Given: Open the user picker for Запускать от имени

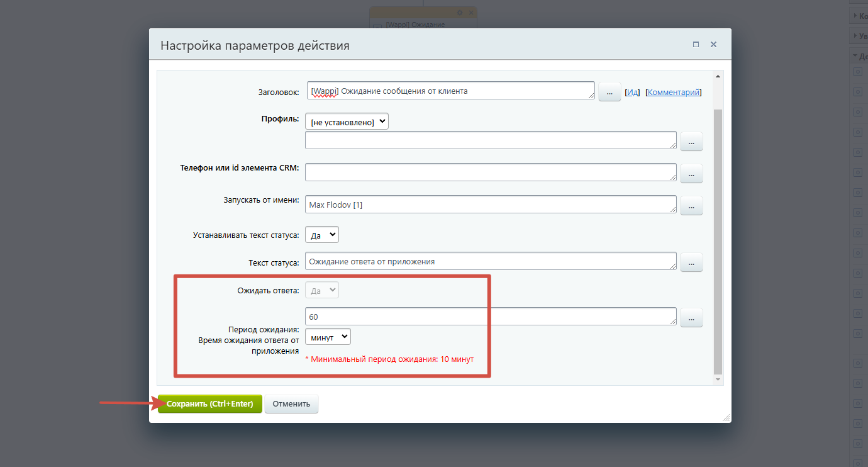Looking at the screenshot, I should 691,205.
